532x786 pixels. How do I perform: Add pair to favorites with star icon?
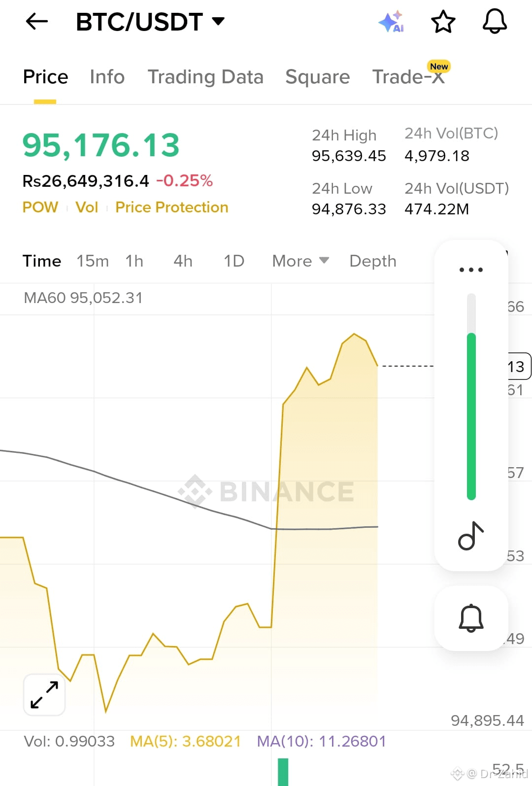(443, 22)
